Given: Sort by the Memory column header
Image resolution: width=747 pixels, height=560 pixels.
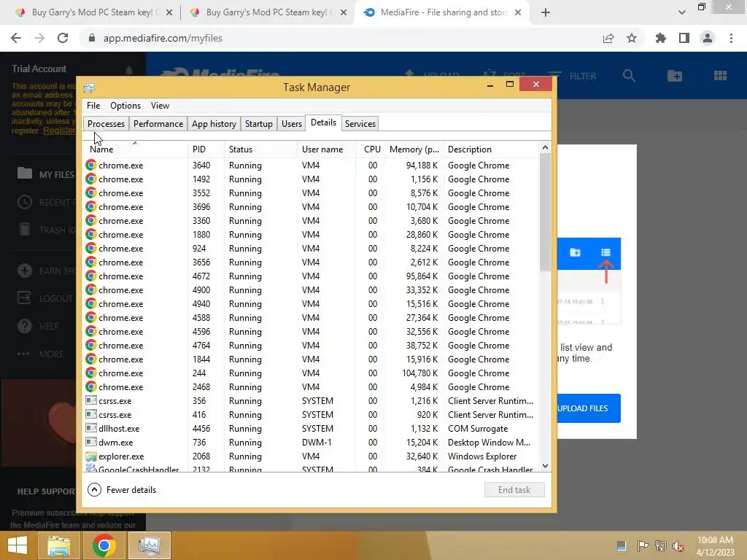Looking at the screenshot, I should [414, 149].
